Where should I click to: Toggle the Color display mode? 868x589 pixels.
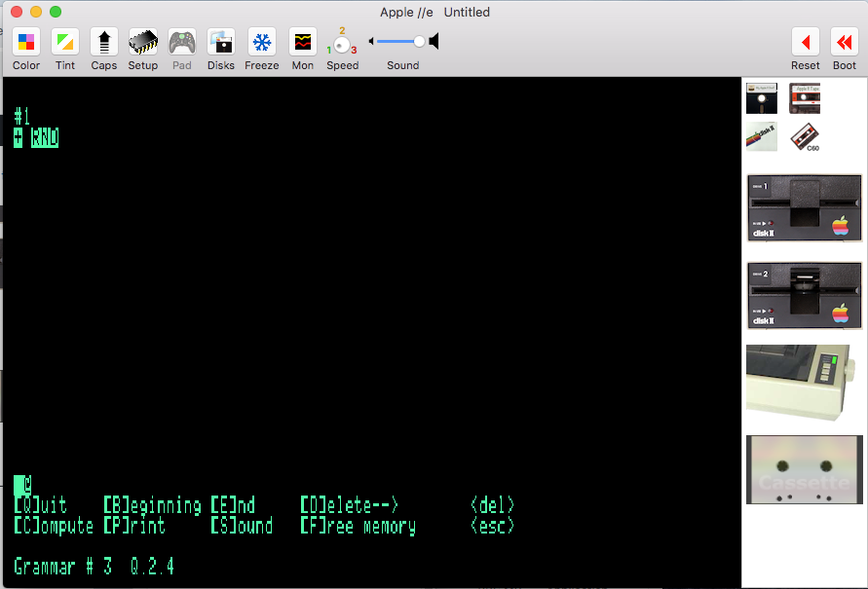pyautogui.click(x=26, y=42)
